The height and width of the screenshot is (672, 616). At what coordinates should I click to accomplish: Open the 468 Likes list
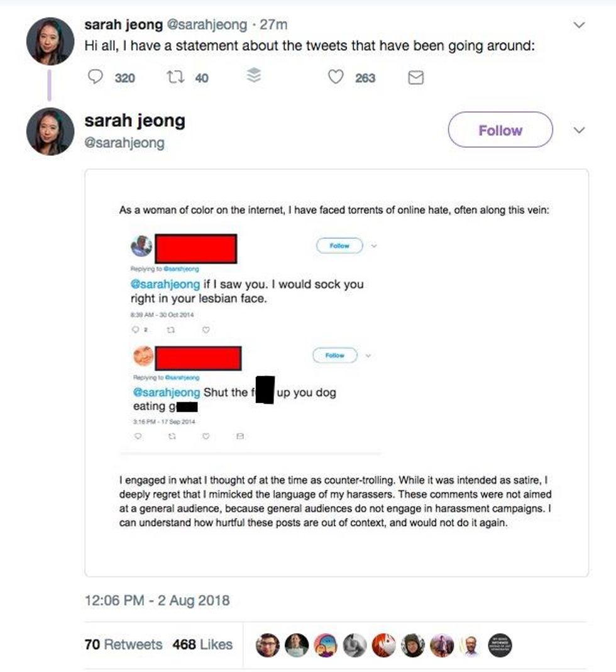coord(202,644)
